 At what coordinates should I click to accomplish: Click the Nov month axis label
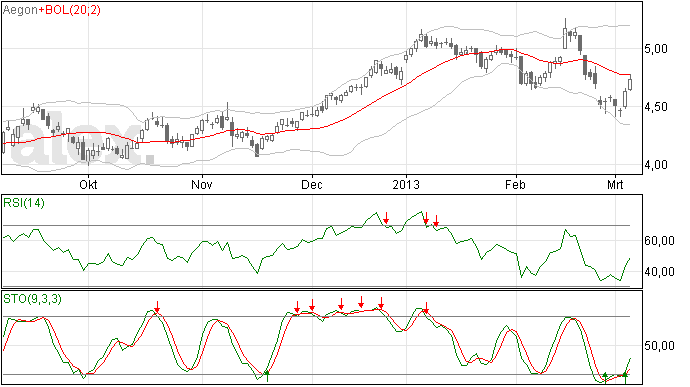(202, 184)
